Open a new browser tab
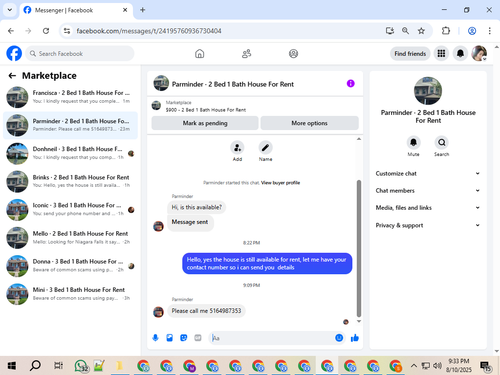This screenshot has height=375, width=500. click(x=143, y=10)
